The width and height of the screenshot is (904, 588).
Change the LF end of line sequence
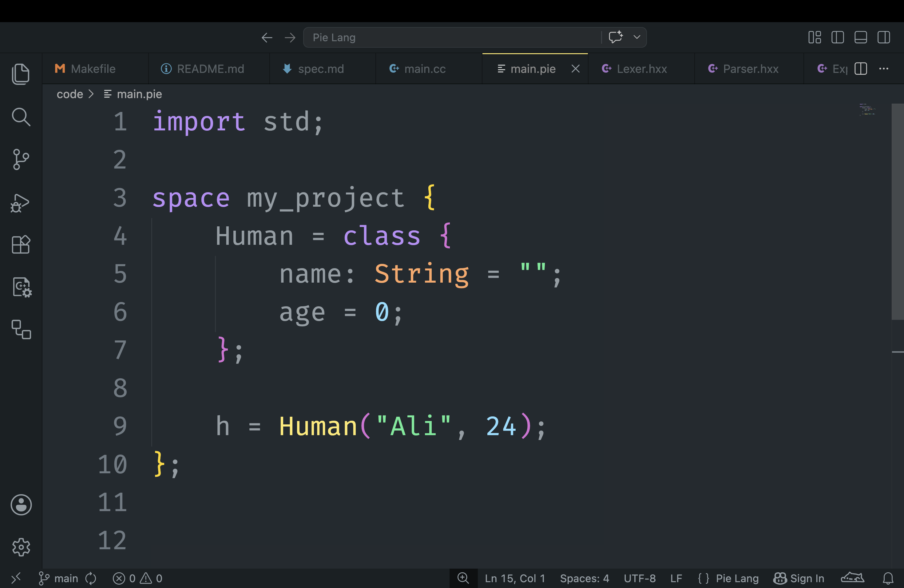click(x=676, y=578)
